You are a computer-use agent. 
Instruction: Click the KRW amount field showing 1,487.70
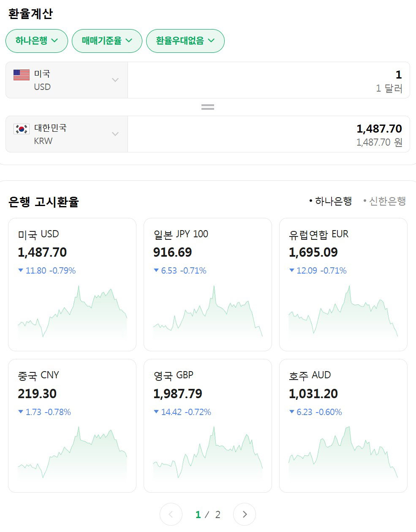click(269, 134)
